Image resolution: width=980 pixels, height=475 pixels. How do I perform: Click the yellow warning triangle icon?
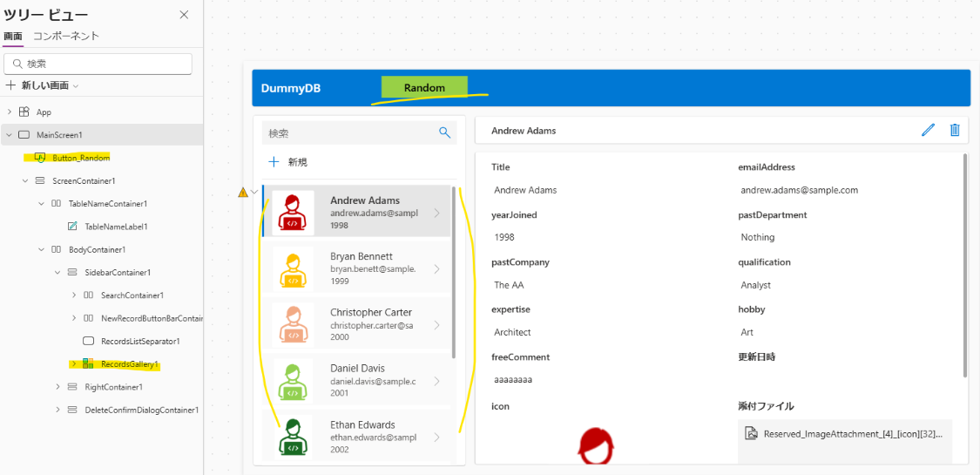(x=243, y=193)
